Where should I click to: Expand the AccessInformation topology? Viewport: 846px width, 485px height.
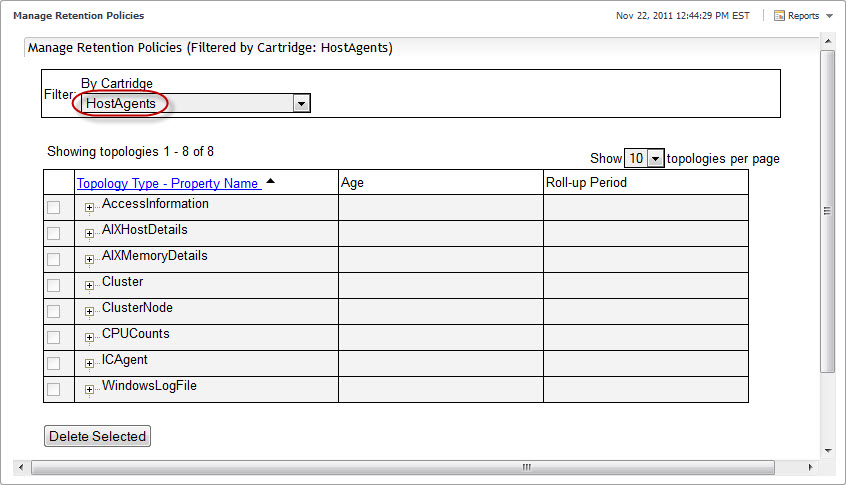tap(89, 208)
